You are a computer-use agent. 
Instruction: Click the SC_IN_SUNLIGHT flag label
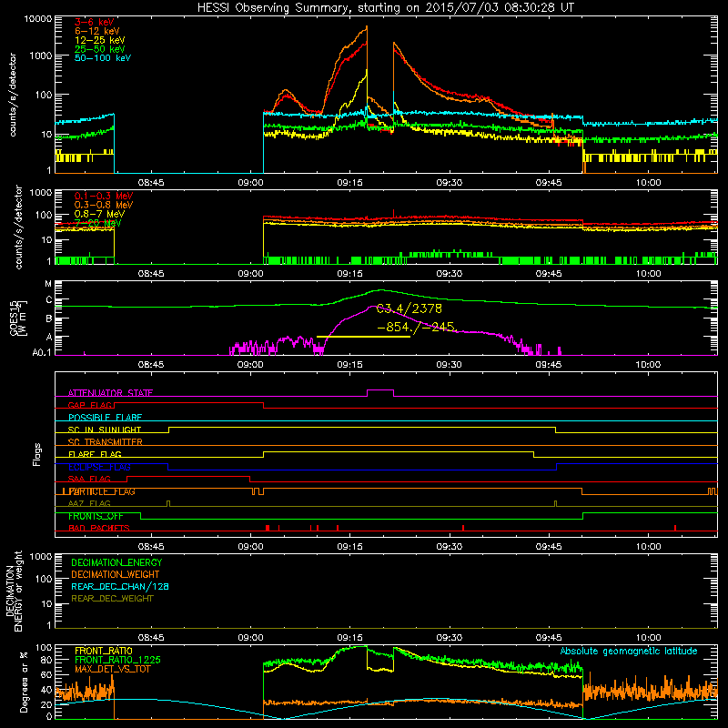pos(105,430)
